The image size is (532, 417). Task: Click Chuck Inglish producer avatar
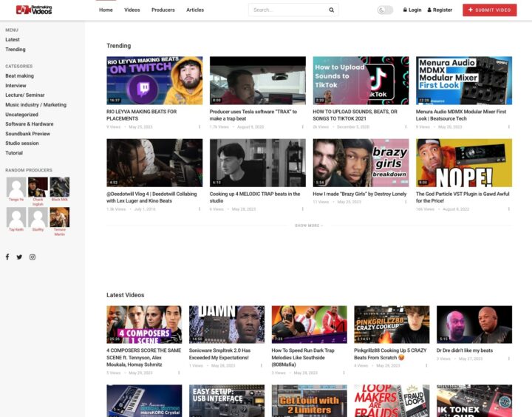[x=38, y=187]
